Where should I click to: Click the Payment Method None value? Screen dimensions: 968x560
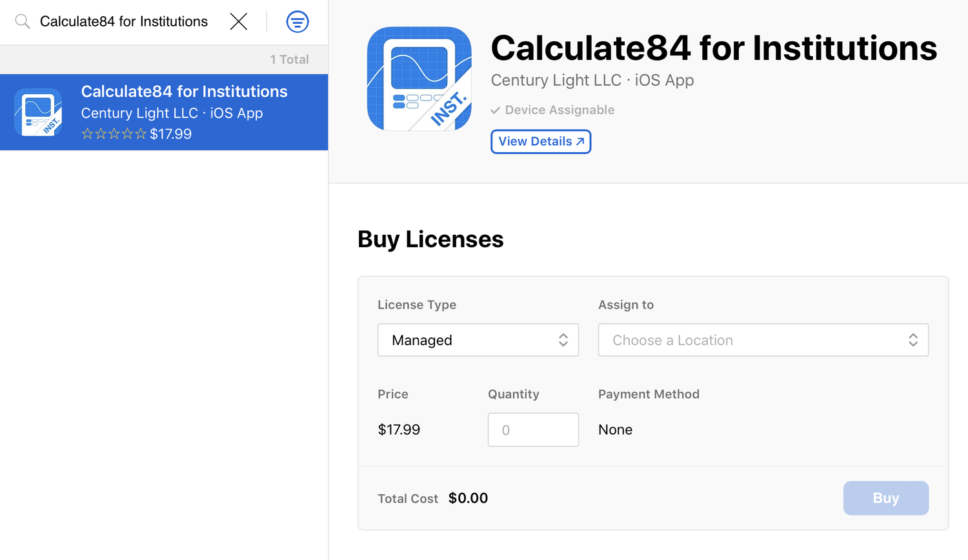click(615, 430)
